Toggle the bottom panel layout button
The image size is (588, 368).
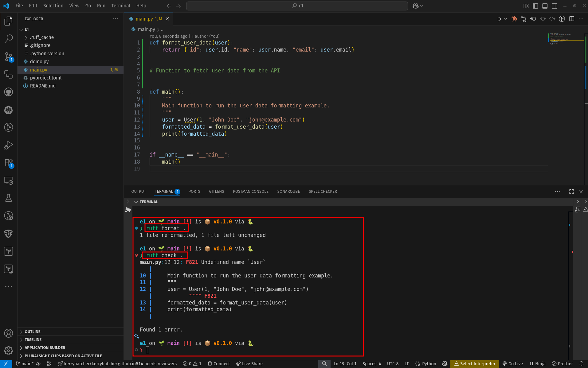pos(545,6)
